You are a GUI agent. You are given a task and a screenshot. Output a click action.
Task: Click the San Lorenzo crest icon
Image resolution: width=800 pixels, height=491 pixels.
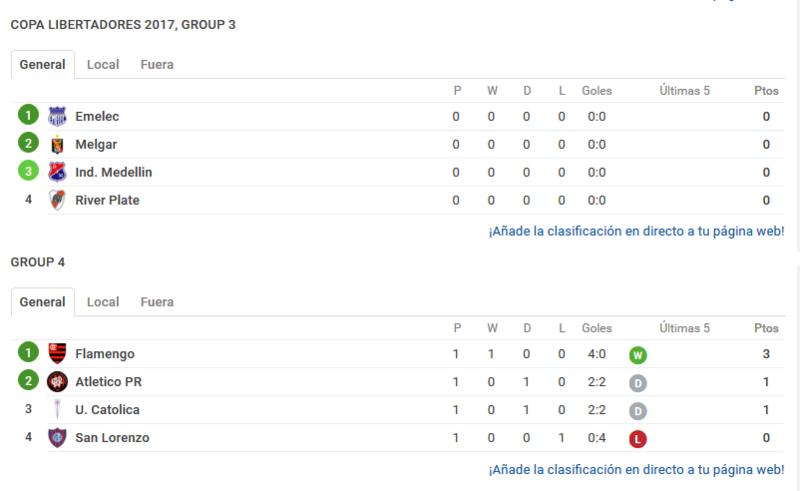(x=57, y=437)
